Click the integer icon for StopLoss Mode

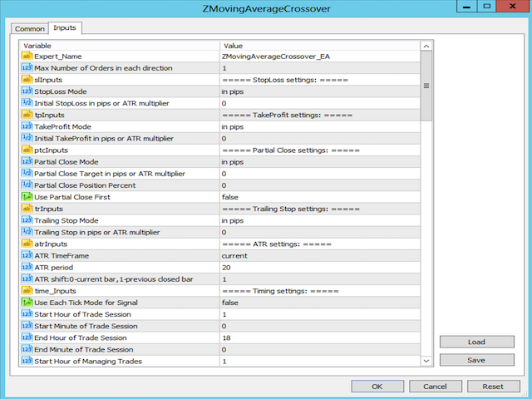[x=27, y=91]
